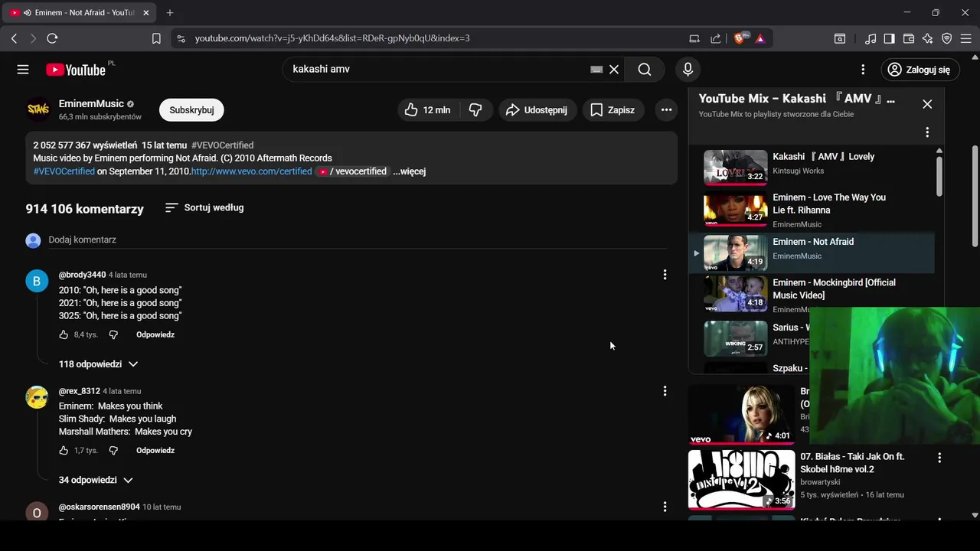
Task: Open YouTube settings three-dot menu in header
Action: click(863, 70)
